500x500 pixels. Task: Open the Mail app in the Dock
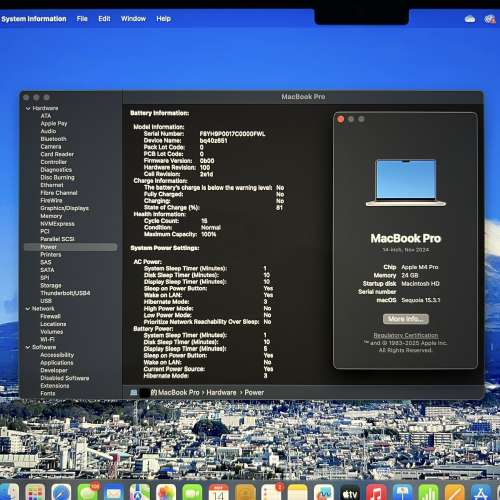(113, 492)
